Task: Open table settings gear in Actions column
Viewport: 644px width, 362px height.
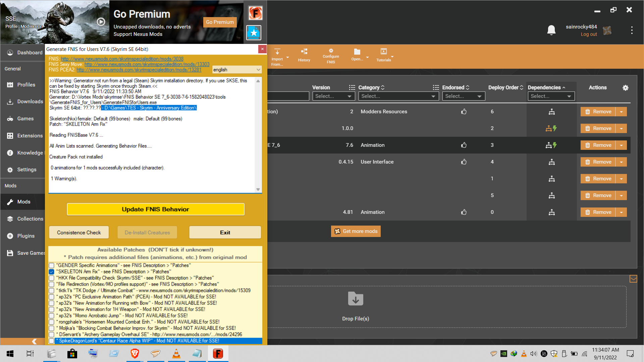Action: (626, 88)
